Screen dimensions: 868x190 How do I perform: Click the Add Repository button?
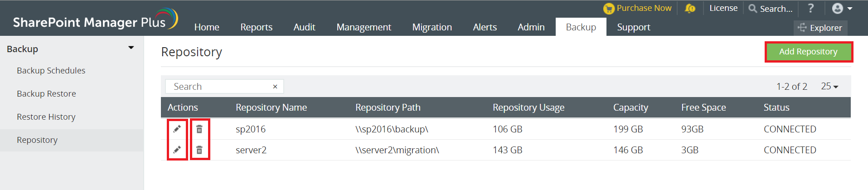808,52
